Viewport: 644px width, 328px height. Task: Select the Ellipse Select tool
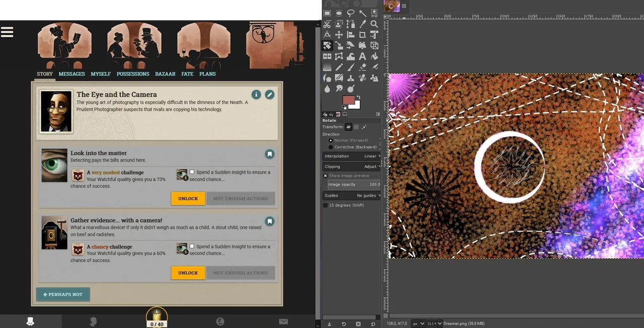[x=339, y=13]
